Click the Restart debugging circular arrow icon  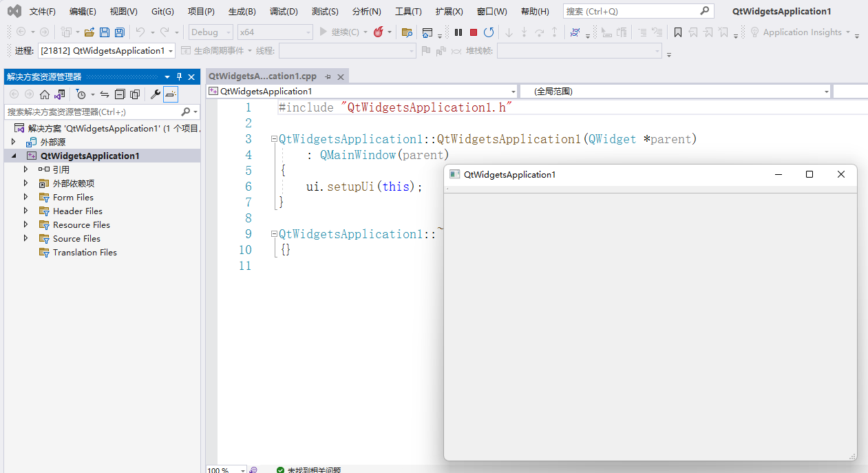489,32
